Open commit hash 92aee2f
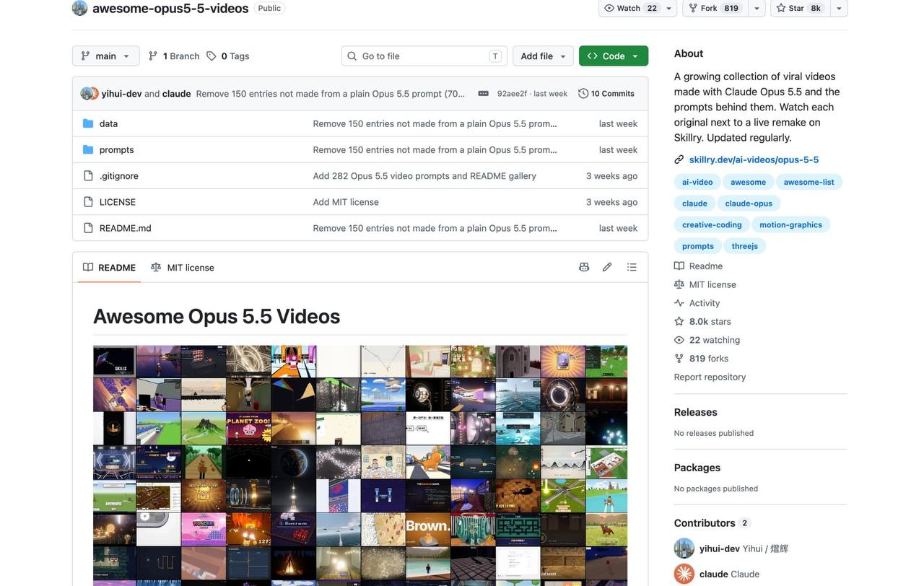Image resolution: width=924 pixels, height=586 pixels. point(512,93)
